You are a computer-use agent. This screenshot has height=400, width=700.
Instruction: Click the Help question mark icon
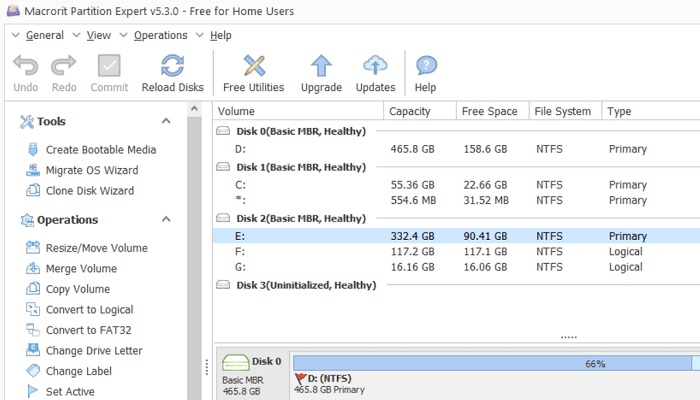[x=425, y=66]
